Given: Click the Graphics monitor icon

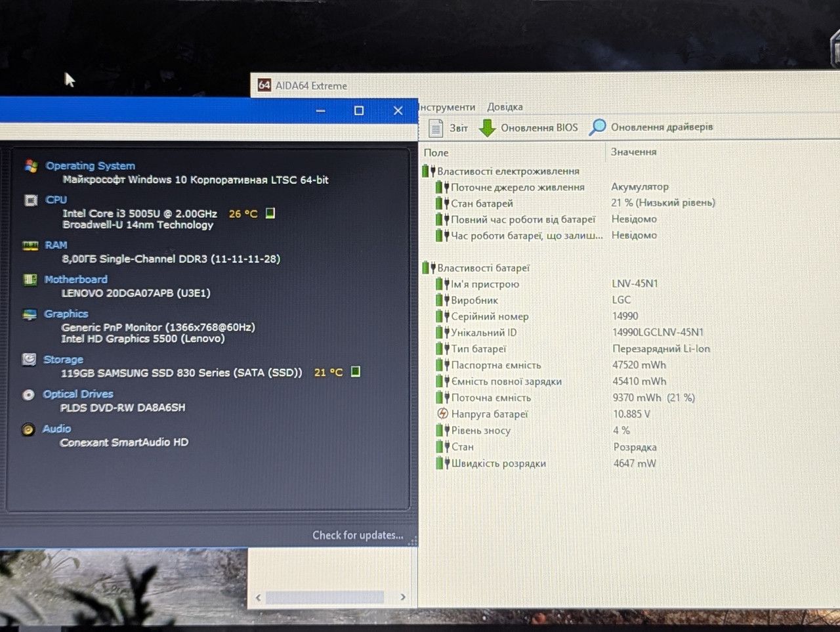Looking at the screenshot, I should pyautogui.click(x=30, y=314).
